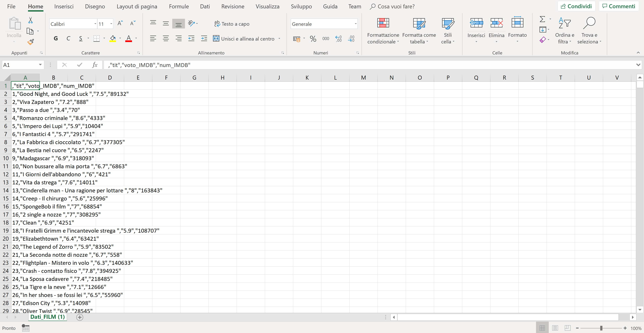This screenshot has height=333, width=644.
Task: Align text left icon
Action: click(x=153, y=39)
